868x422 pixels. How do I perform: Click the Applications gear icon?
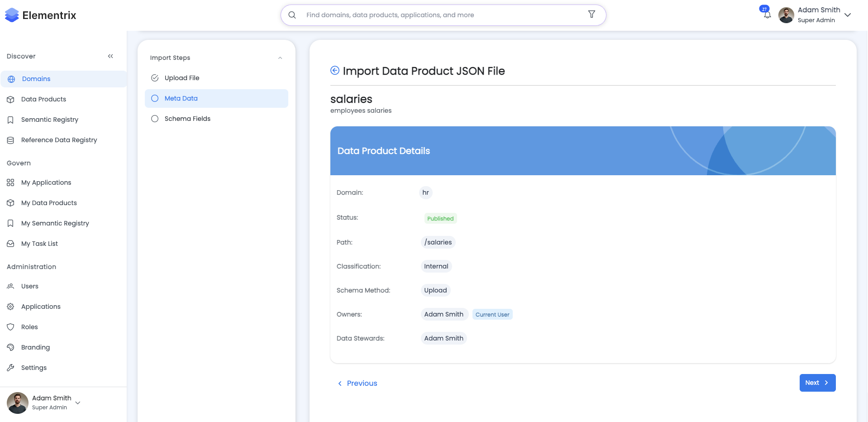tap(10, 307)
